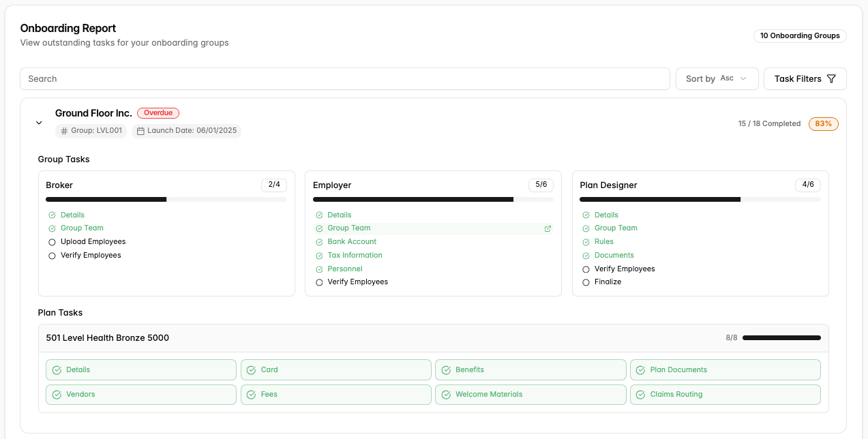Click the Broker progress bar
Viewport: 868px width, 439px height.
(x=166, y=200)
